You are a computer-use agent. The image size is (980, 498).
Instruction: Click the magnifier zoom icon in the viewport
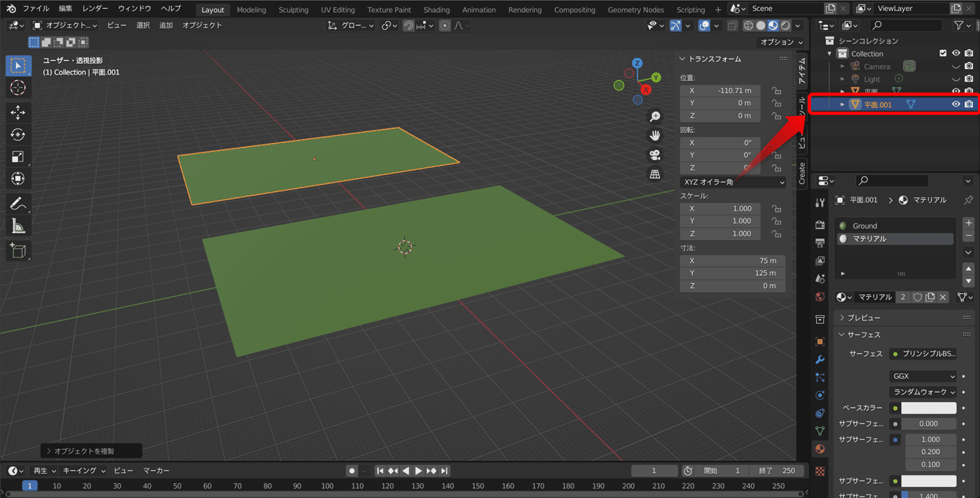click(x=655, y=116)
